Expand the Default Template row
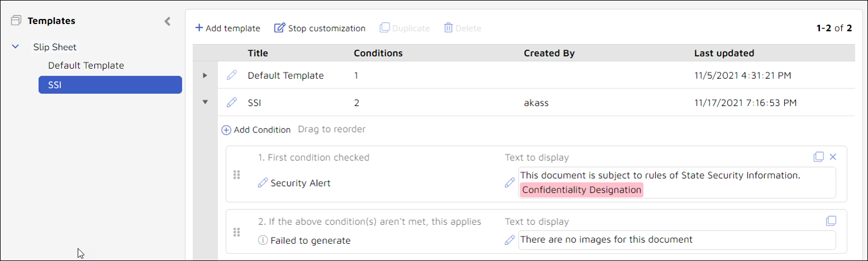The image size is (868, 261). tap(205, 75)
